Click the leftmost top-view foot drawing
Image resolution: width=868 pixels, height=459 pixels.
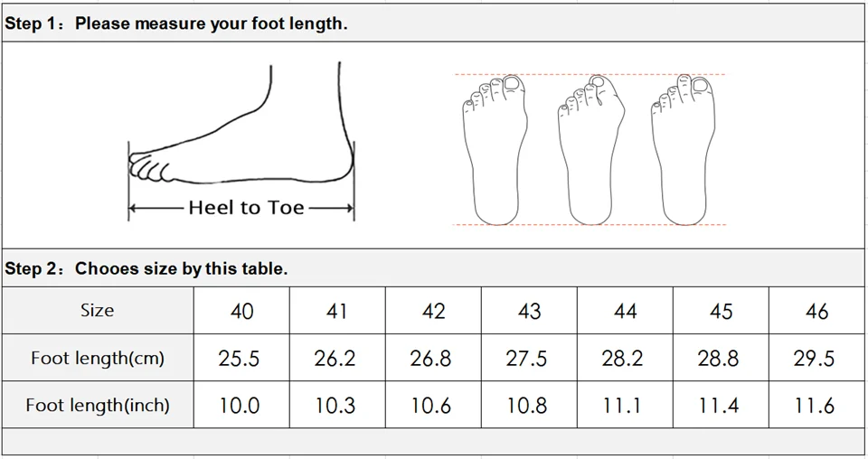(x=493, y=150)
